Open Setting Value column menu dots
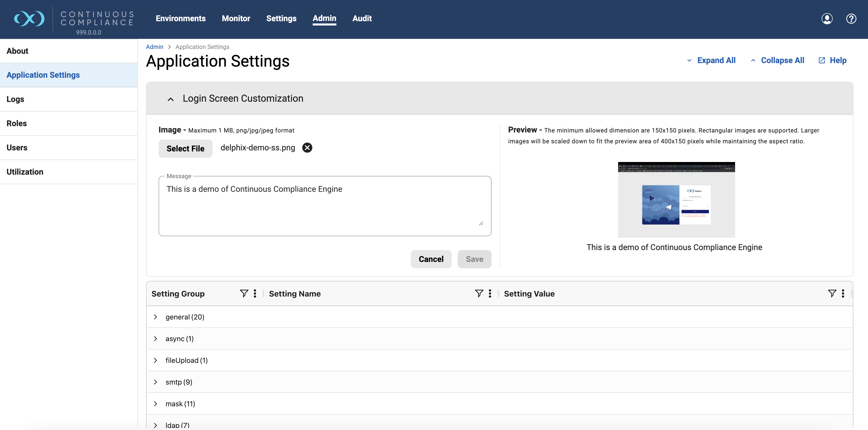The height and width of the screenshot is (430, 868). tap(843, 293)
